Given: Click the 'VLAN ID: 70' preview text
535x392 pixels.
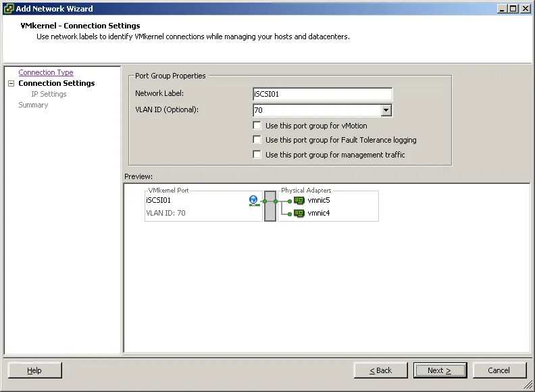Looking at the screenshot, I should coord(165,213).
